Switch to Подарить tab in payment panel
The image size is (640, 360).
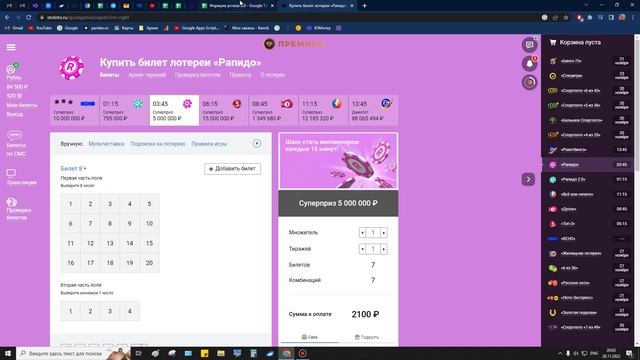[367, 337]
